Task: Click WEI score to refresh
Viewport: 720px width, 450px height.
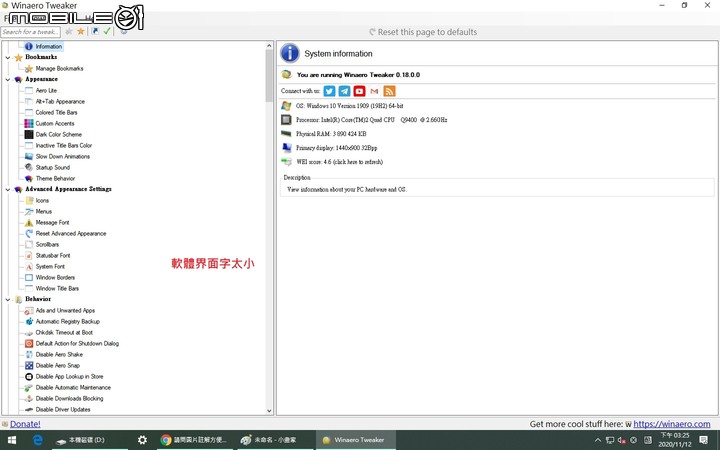Action: click(339, 162)
